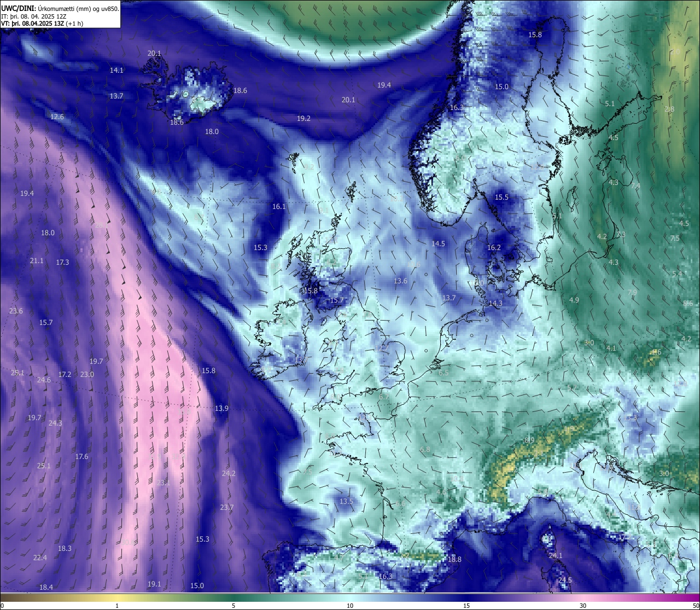Click the 18.4 value at the bottom left
The height and width of the screenshot is (610, 700).
click(x=46, y=587)
